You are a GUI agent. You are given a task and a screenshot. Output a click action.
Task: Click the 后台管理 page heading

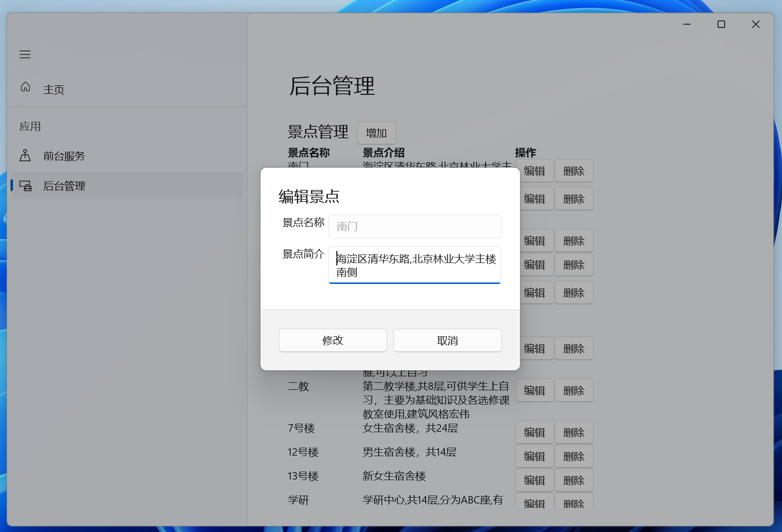pos(332,86)
